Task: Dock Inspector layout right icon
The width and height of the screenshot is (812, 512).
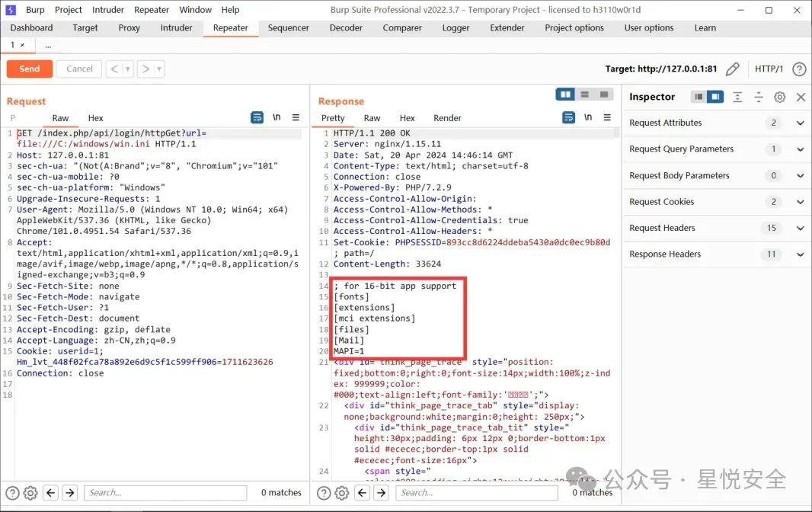Action: (715, 97)
